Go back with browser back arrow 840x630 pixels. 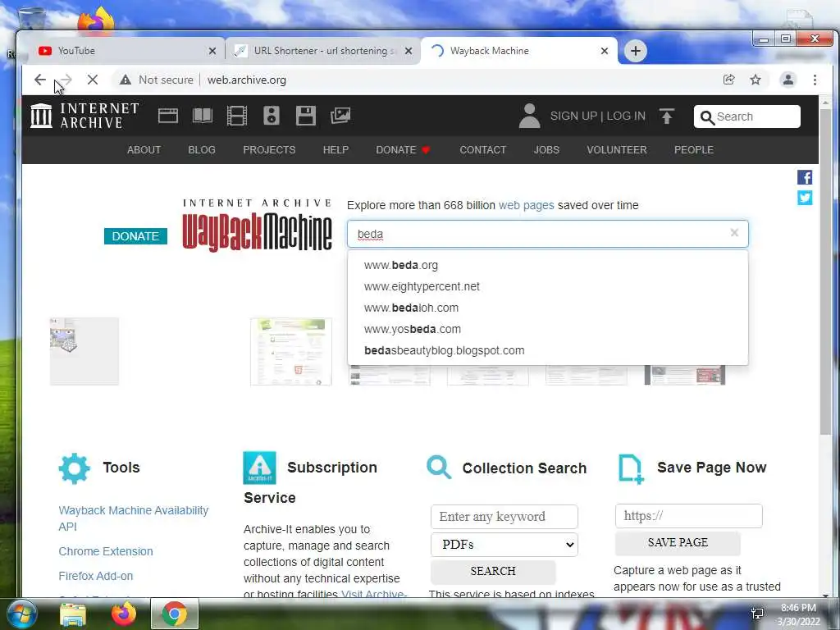pos(40,80)
